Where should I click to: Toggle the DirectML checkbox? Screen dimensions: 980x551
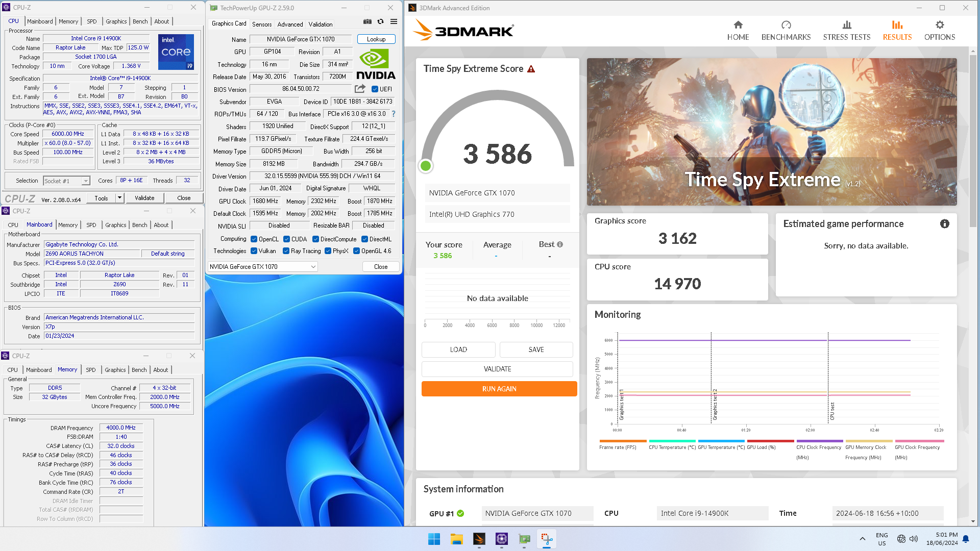[365, 239]
